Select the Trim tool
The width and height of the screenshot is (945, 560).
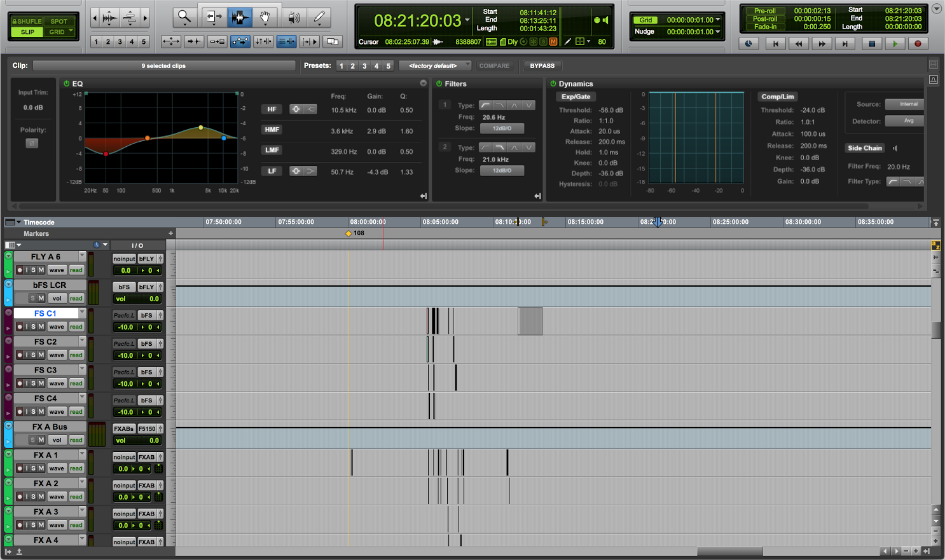(213, 18)
